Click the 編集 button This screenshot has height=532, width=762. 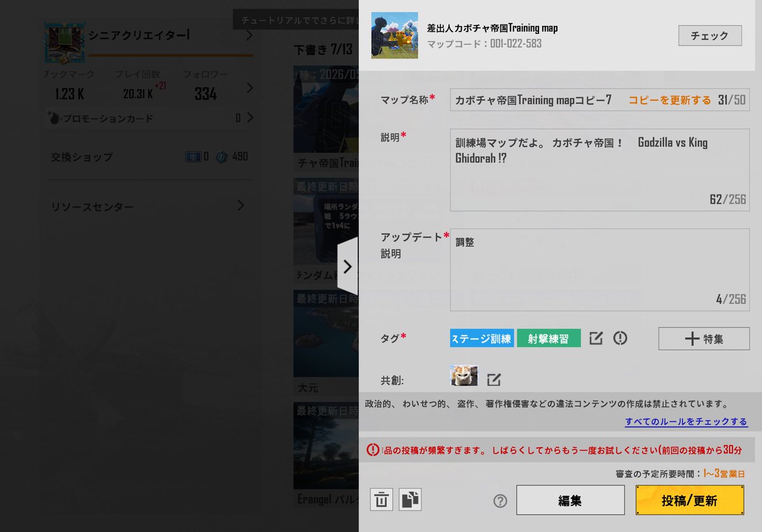coord(570,500)
